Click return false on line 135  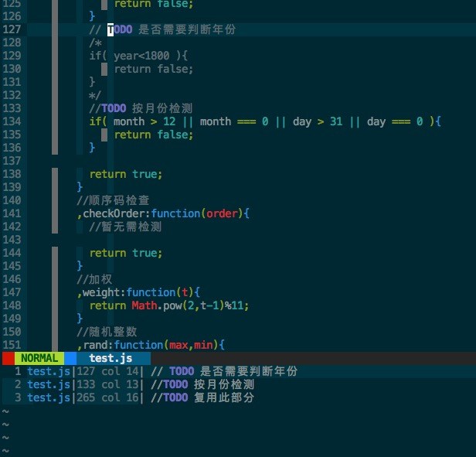coord(154,135)
